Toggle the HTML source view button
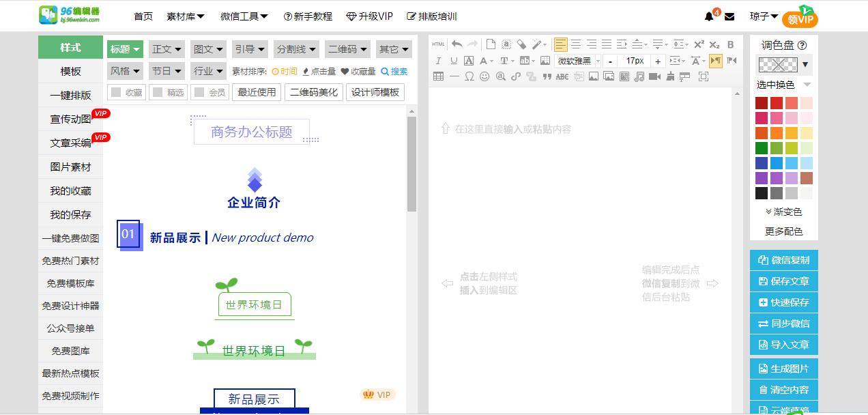868x415 pixels. 437,43
